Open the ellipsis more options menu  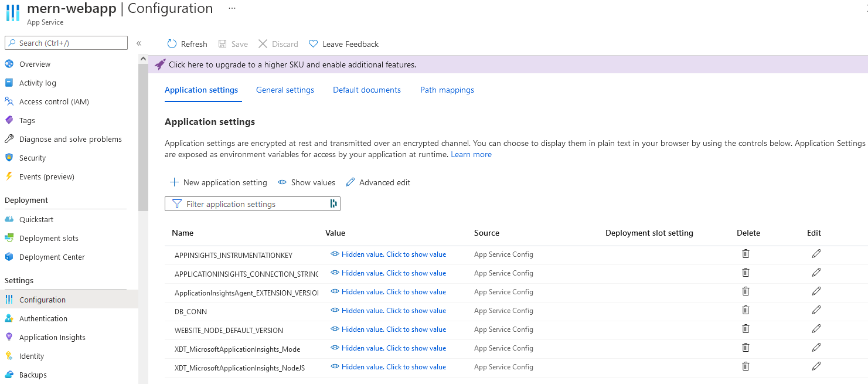click(x=232, y=9)
